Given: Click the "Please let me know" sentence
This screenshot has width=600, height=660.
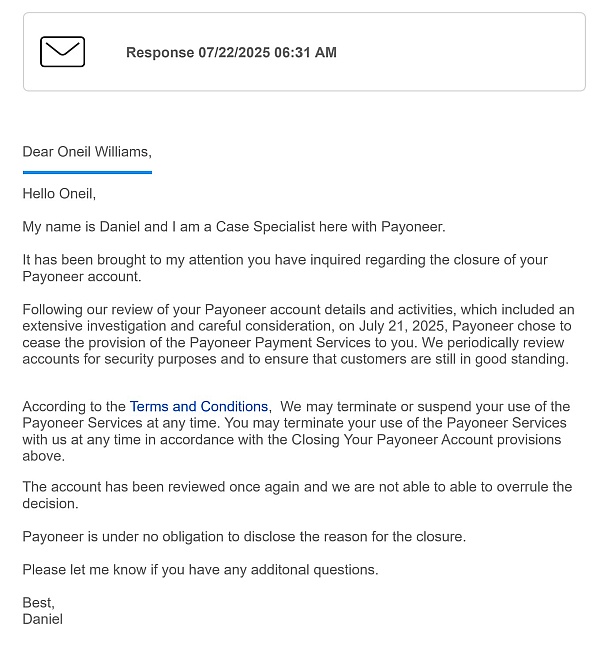Looking at the screenshot, I should click(x=100, y=570).
